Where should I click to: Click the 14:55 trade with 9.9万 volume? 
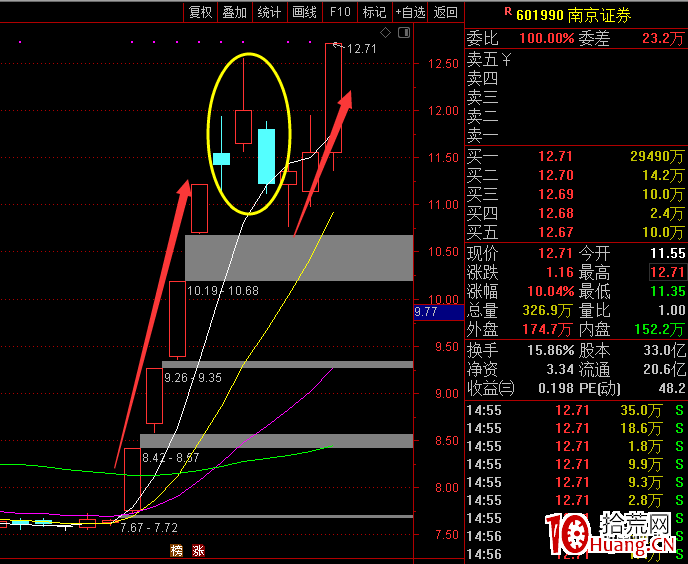(x=576, y=464)
